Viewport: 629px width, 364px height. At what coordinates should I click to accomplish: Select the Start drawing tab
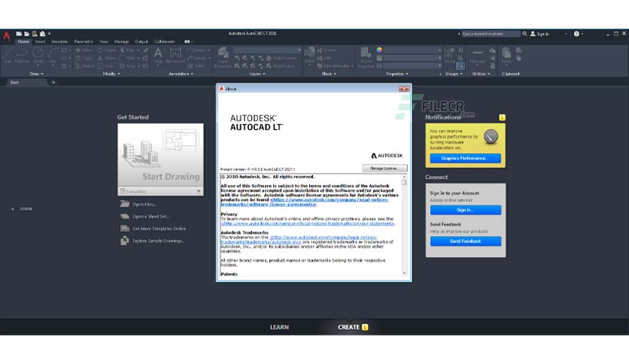[x=26, y=82]
